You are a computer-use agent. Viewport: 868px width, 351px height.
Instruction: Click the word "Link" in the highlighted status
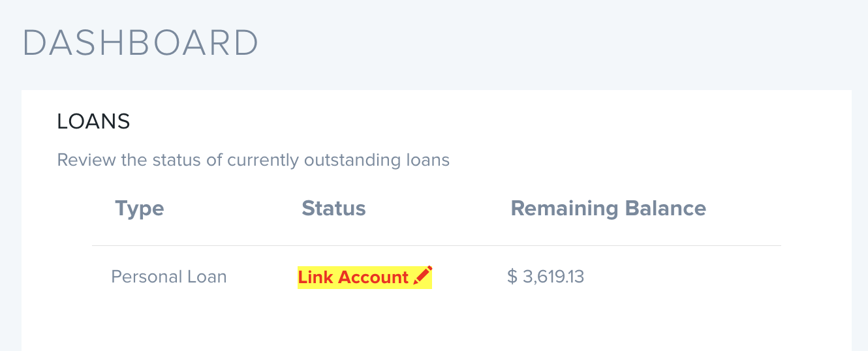(316, 277)
